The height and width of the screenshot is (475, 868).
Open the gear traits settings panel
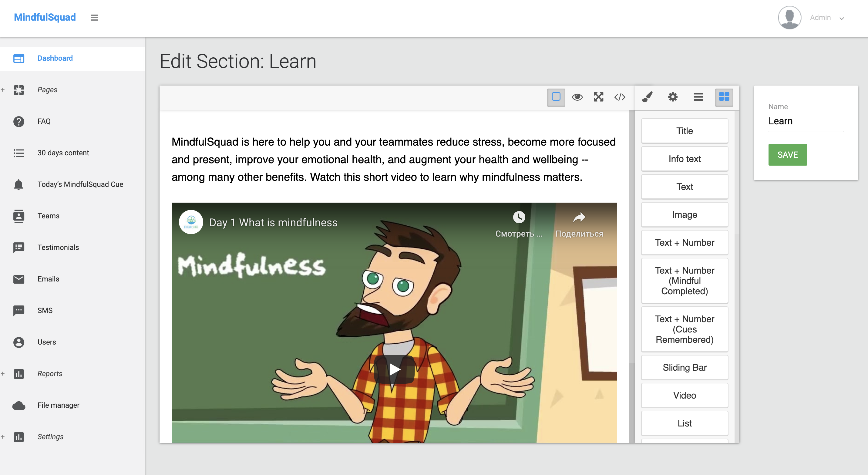673,97
